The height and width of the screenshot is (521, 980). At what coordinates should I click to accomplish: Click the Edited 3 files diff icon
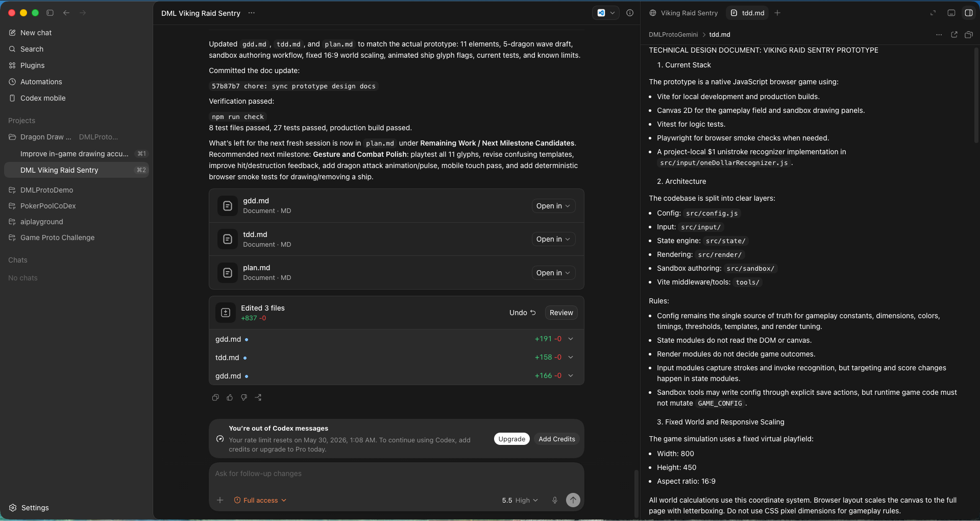point(226,313)
